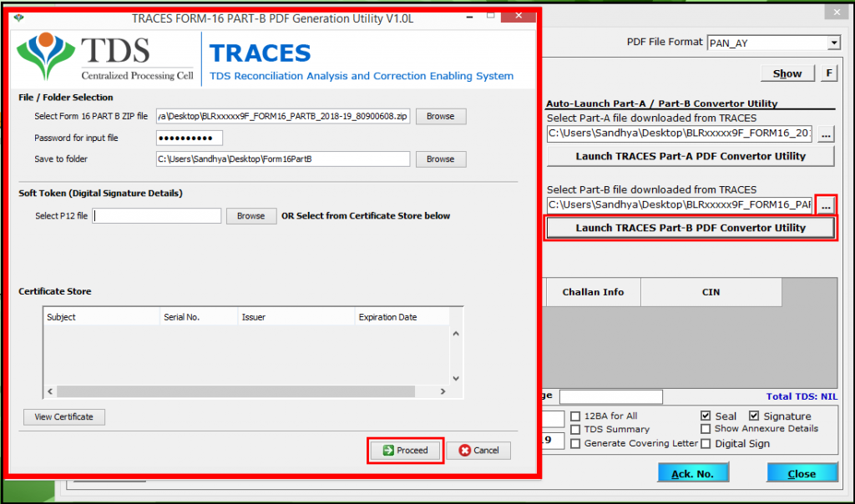The image size is (855, 504).
Task: Click 'OR Select from Certificate Store below' text
Action: click(x=366, y=216)
